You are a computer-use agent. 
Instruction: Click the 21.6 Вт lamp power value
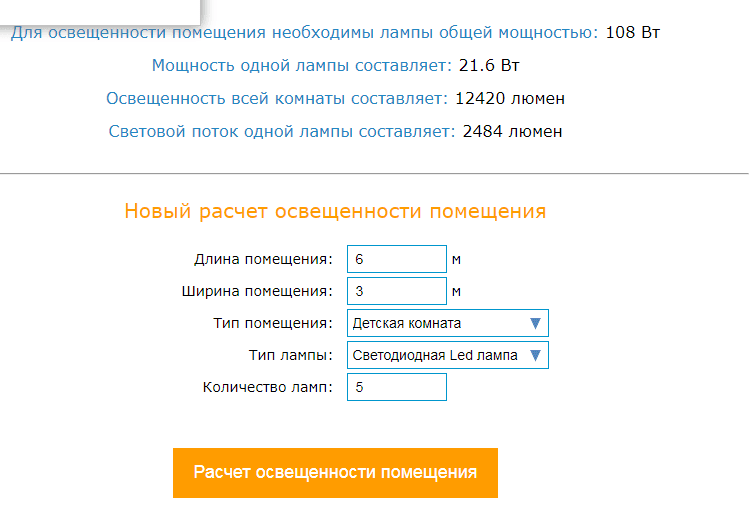click(489, 66)
